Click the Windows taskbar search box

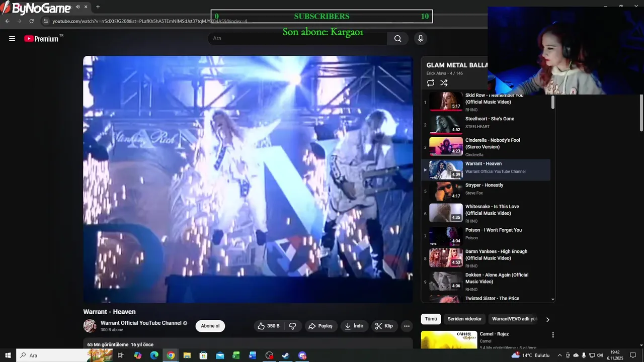(64, 355)
